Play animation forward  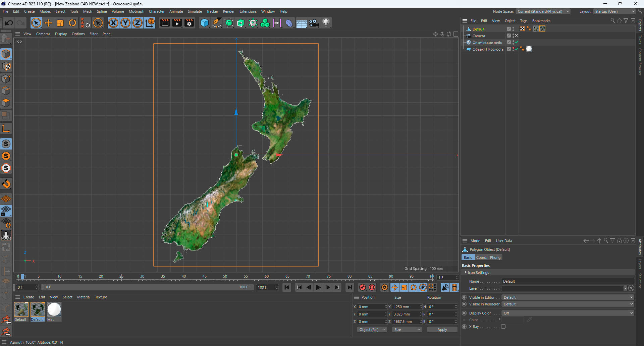pyautogui.click(x=318, y=287)
